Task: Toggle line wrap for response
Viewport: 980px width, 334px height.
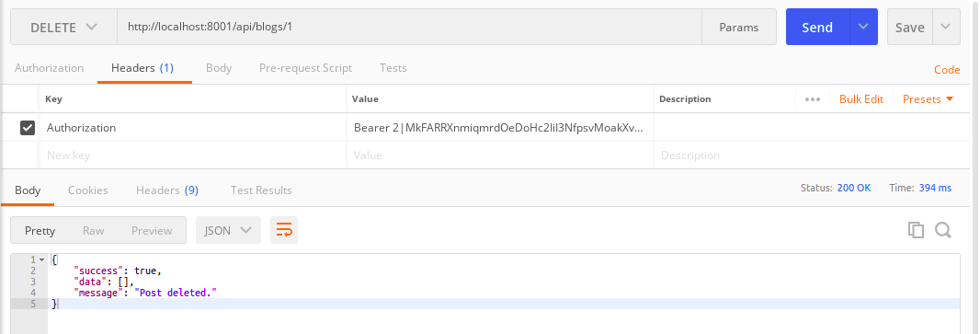Action: click(284, 230)
